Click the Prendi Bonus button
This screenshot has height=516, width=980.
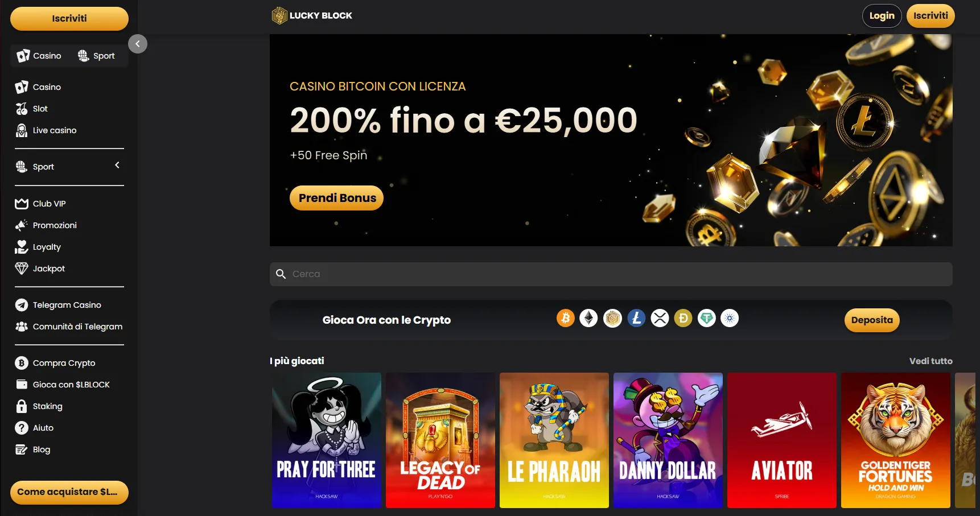coord(337,198)
